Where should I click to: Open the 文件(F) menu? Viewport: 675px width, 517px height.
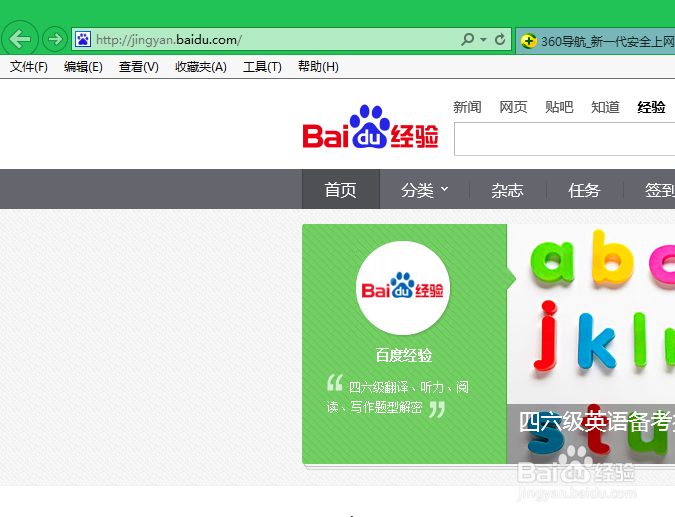[29, 67]
